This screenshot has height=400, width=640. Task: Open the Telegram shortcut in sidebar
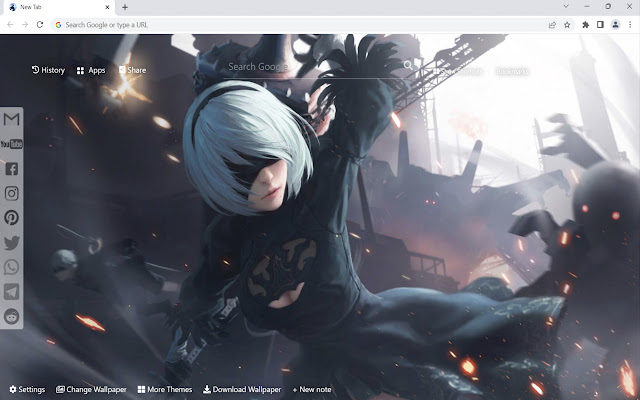click(x=11, y=292)
